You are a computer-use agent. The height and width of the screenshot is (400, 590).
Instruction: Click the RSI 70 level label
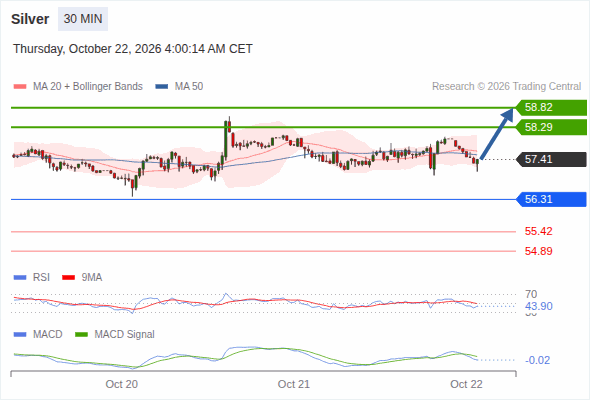coord(531,294)
